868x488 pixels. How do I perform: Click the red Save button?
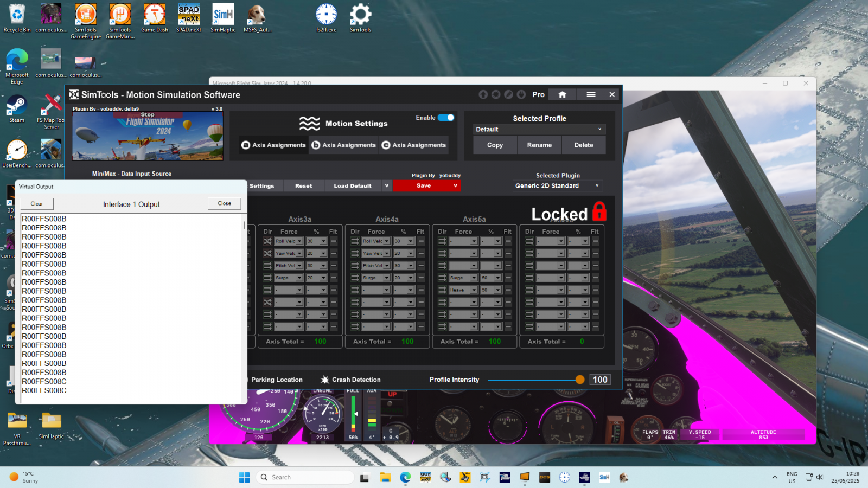[423, 186]
